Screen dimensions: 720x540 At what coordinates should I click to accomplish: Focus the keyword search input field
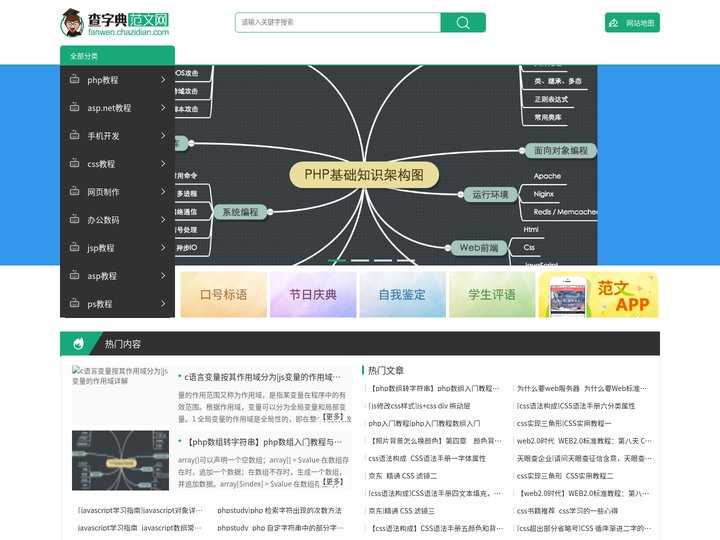point(338,22)
